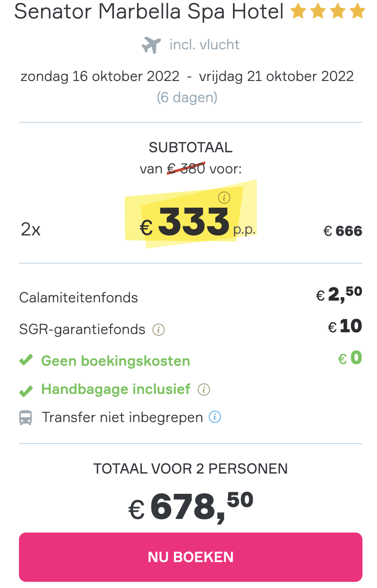Viewport: 377px width, 588px height.
Task: Click the green checkmark beside Handbagage inclusief
Action: pyautogui.click(x=26, y=390)
